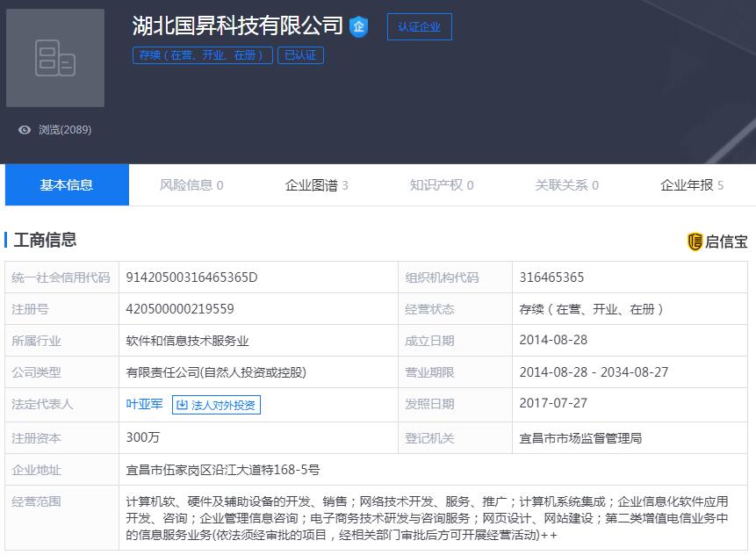The height and width of the screenshot is (555, 756).
Task: Click the 认证企业 button
Action: tap(420, 26)
